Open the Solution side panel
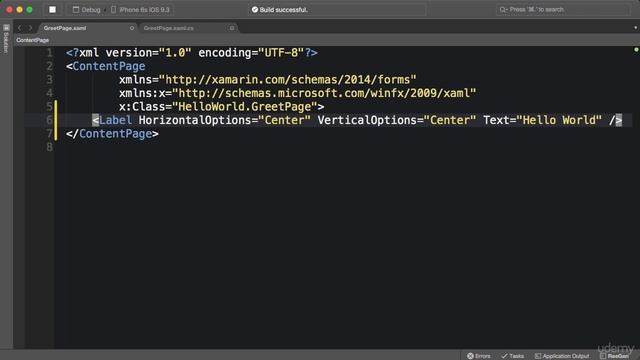This screenshot has height=360, width=640. (x=6, y=39)
